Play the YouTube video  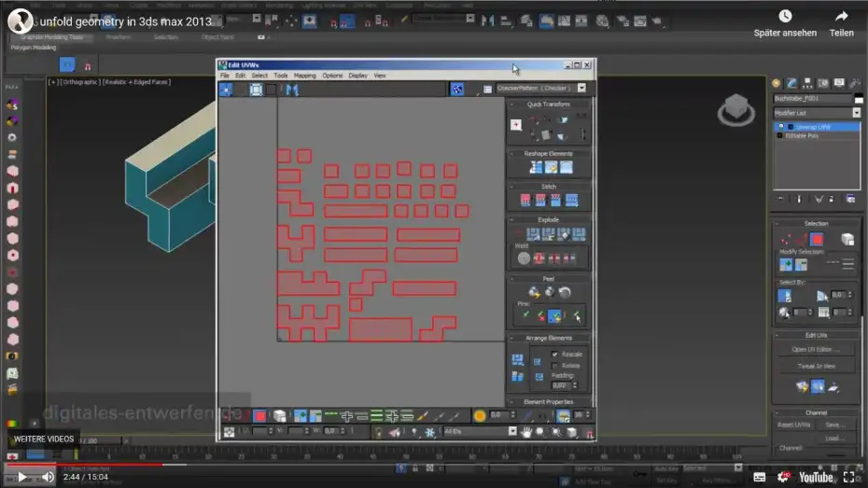tap(22, 477)
